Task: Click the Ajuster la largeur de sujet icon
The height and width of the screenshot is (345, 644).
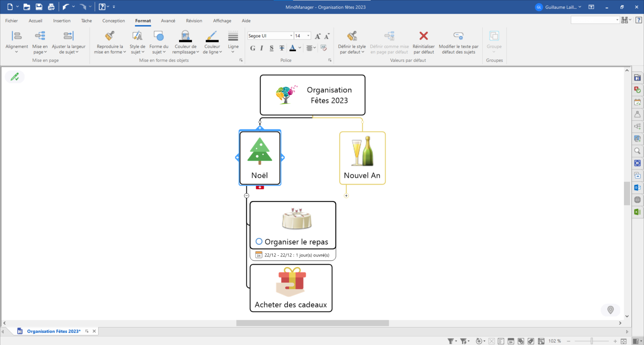Action: (68, 36)
